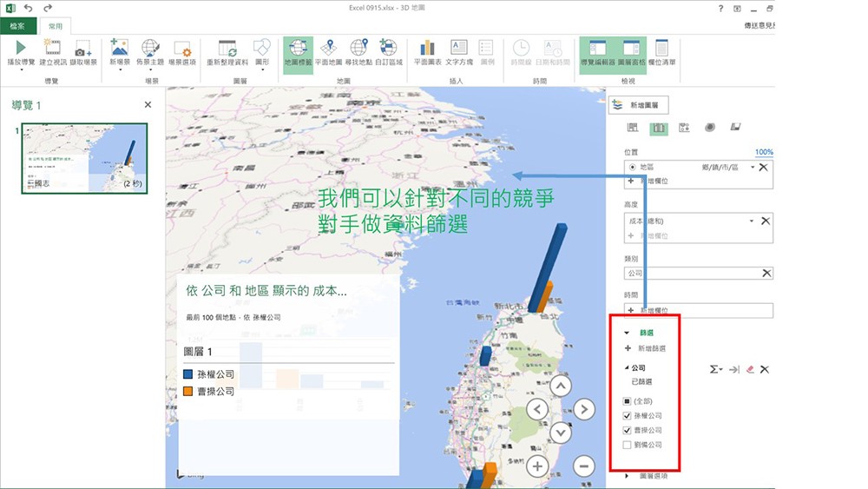The width and height of the screenshot is (868, 489).
Task: Select scene 1 thumbnail
Action: coord(85,158)
